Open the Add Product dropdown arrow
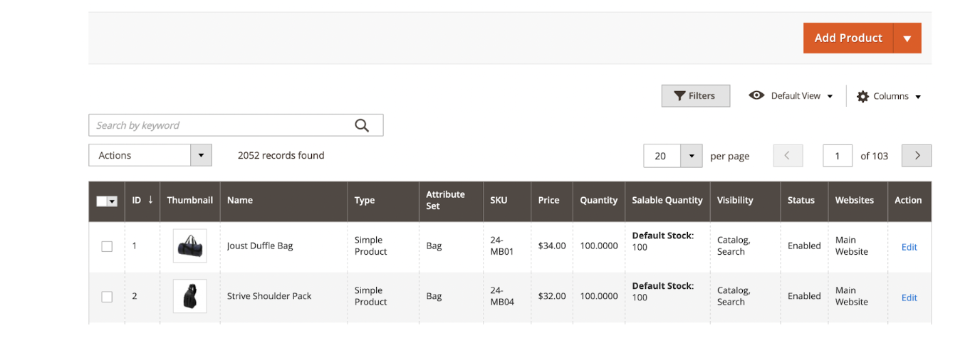This screenshot has width=980, height=343. [x=907, y=38]
